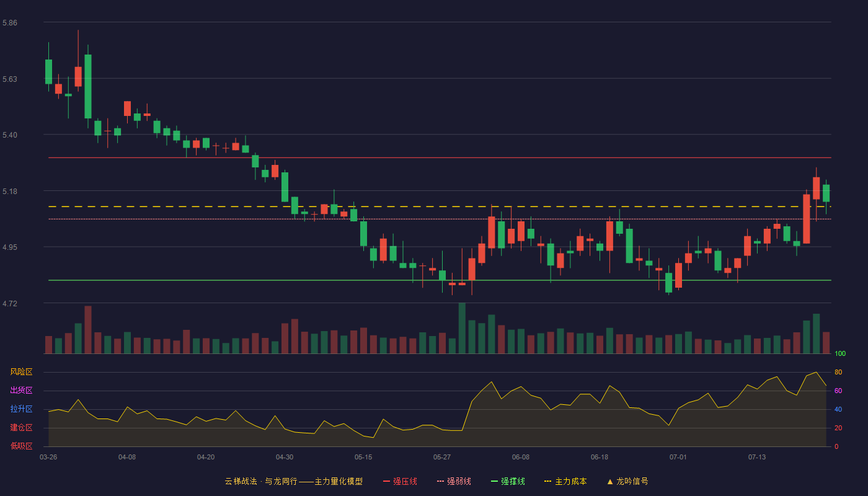This screenshot has height=496, width=868.
Task: Click the 5.63 price axis label
Action: click(x=10, y=79)
